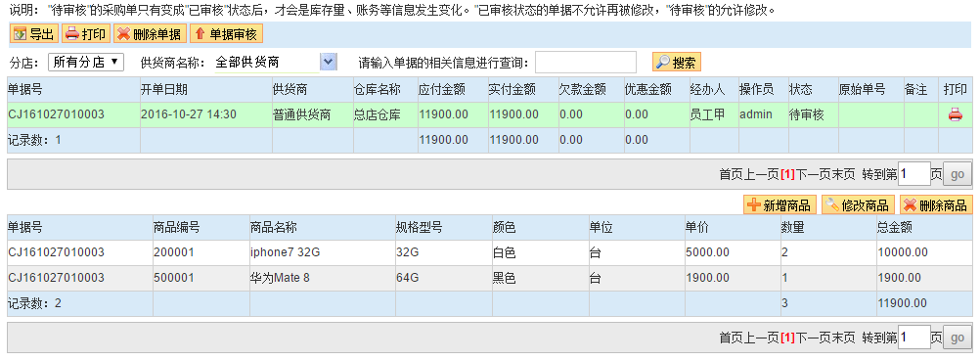Click the 删除商品 delete product button
Viewport: 980px width, 361px height.
click(x=936, y=205)
